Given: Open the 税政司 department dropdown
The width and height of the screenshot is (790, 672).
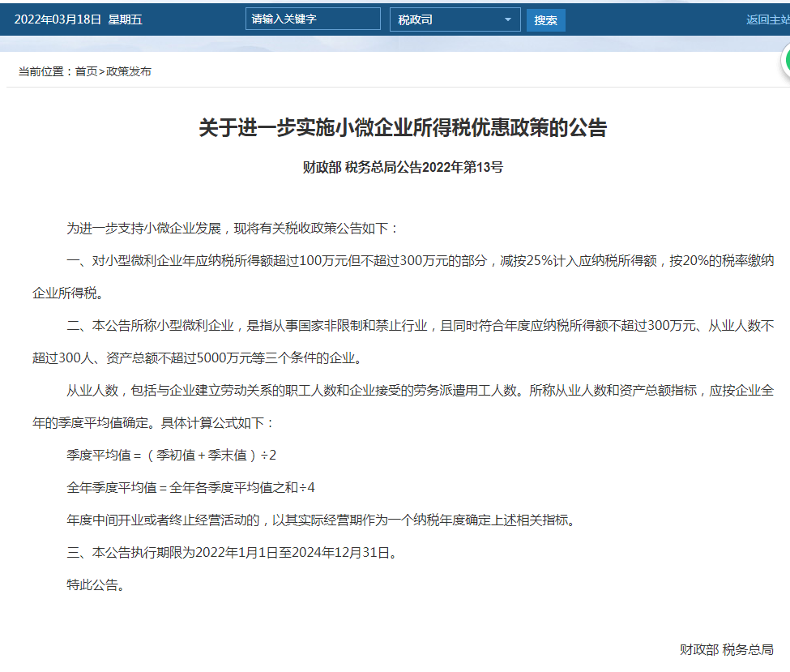Looking at the screenshot, I should [x=455, y=19].
